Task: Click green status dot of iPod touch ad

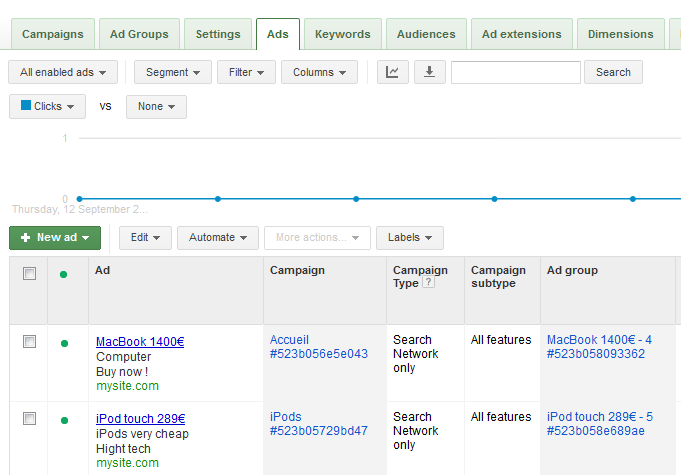Action: click(64, 420)
